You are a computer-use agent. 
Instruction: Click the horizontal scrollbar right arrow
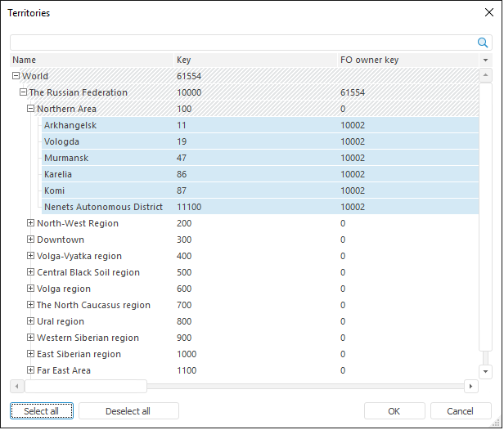coord(470,386)
